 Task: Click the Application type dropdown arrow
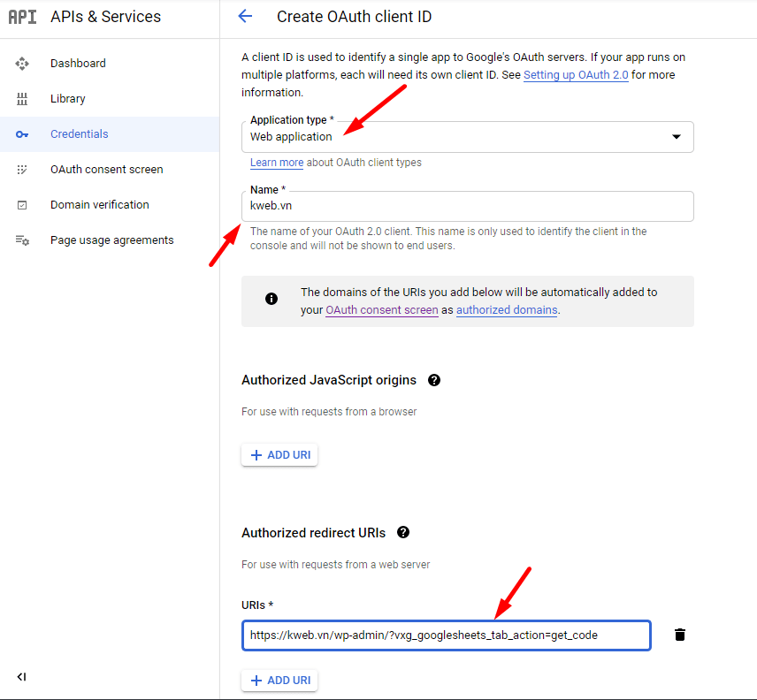677,137
